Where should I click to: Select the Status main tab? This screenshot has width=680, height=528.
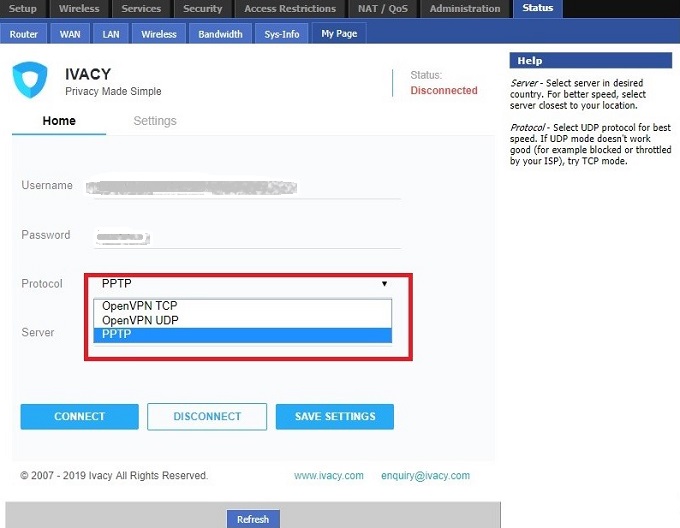pyautogui.click(x=538, y=8)
